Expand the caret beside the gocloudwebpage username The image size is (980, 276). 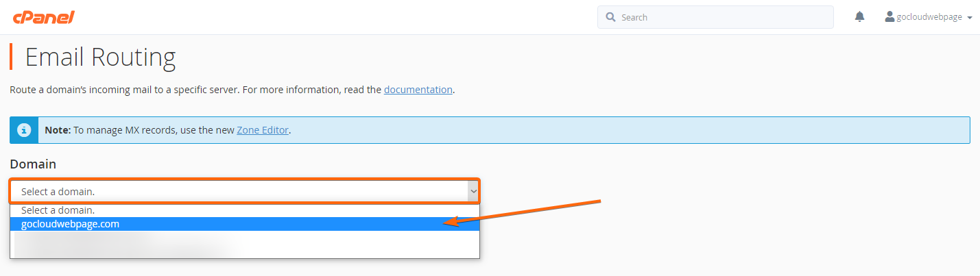click(x=969, y=18)
